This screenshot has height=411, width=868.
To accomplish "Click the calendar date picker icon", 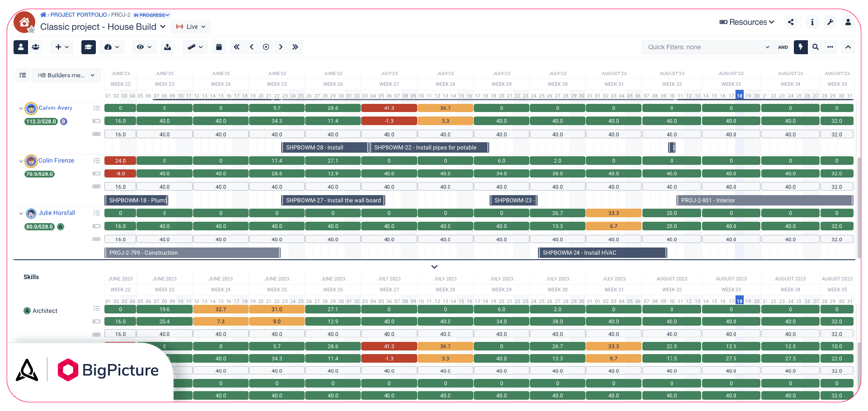I will 219,47.
